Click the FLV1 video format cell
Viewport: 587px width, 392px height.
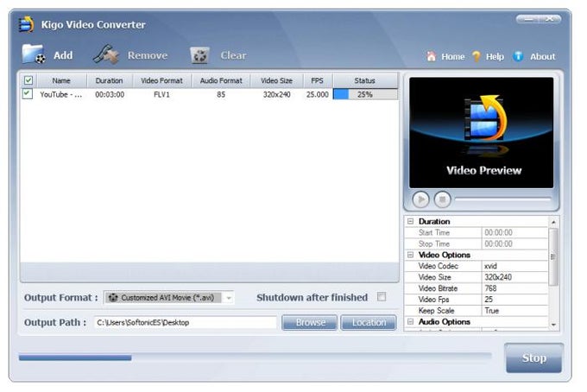pos(161,94)
